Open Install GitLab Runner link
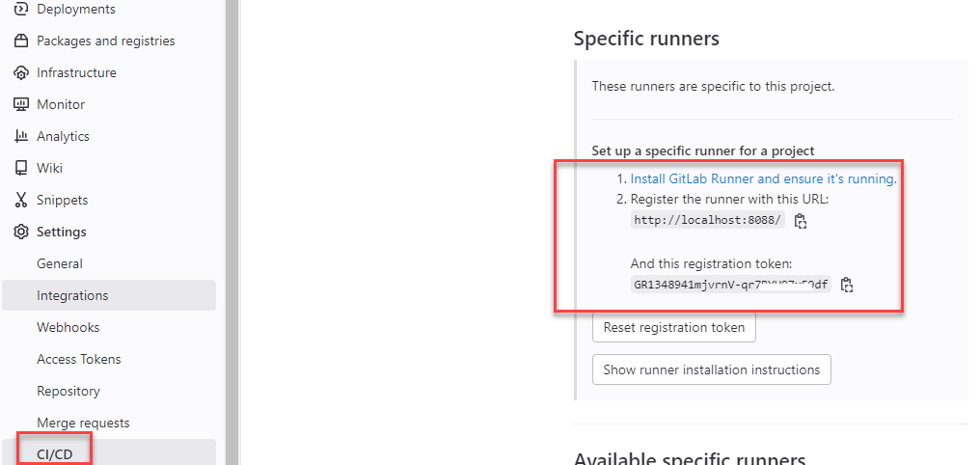Image resolution: width=980 pixels, height=465 pixels. [763, 178]
